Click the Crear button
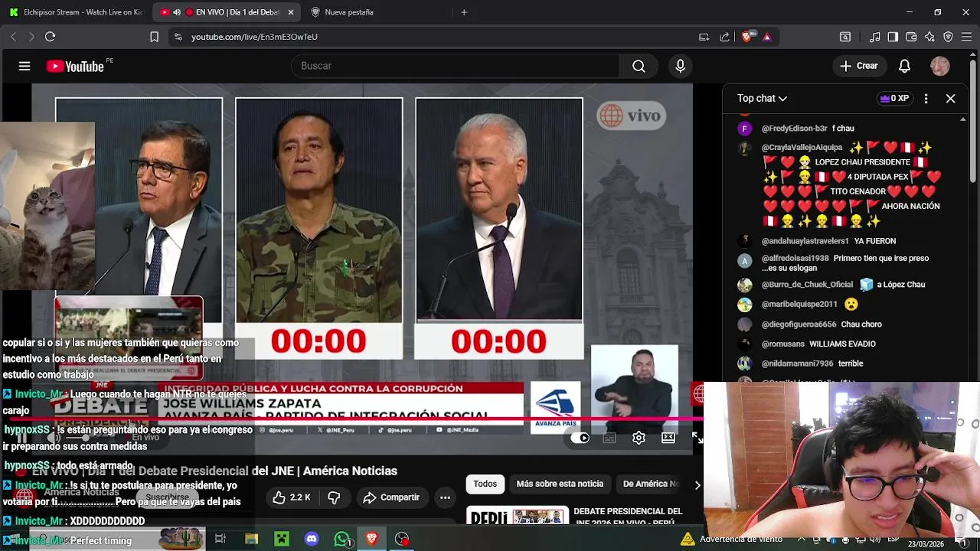The width and height of the screenshot is (980, 551). (x=858, y=67)
